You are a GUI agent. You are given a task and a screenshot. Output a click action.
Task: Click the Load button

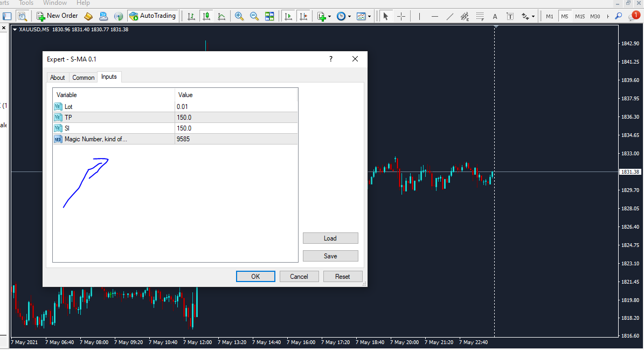pyautogui.click(x=330, y=238)
